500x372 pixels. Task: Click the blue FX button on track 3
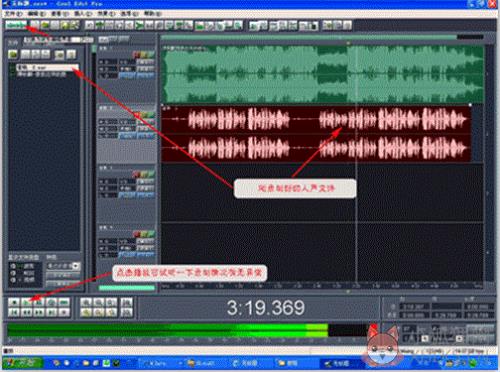(x=127, y=195)
